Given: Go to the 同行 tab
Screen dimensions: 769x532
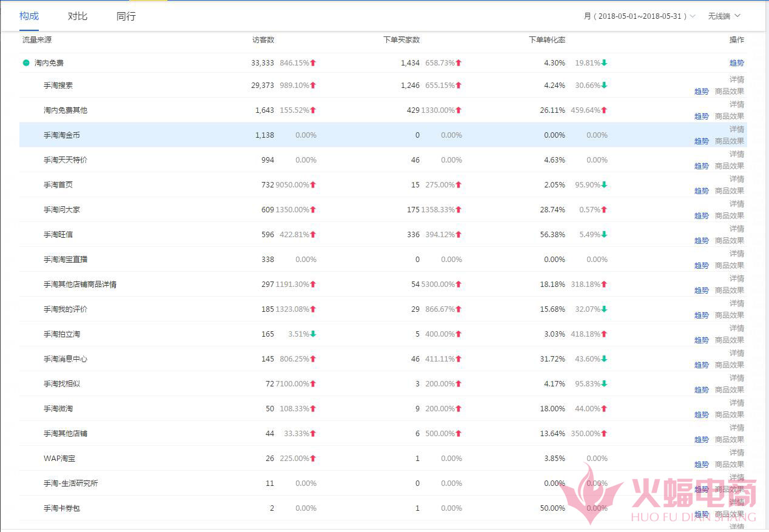Looking at the screenshot, I should 126,16.
